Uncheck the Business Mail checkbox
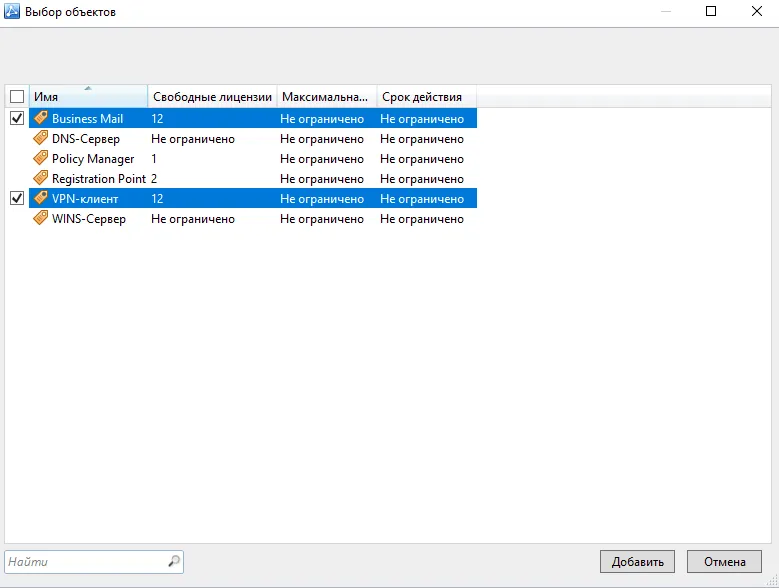779x588 pixels. tap(17, 118)
